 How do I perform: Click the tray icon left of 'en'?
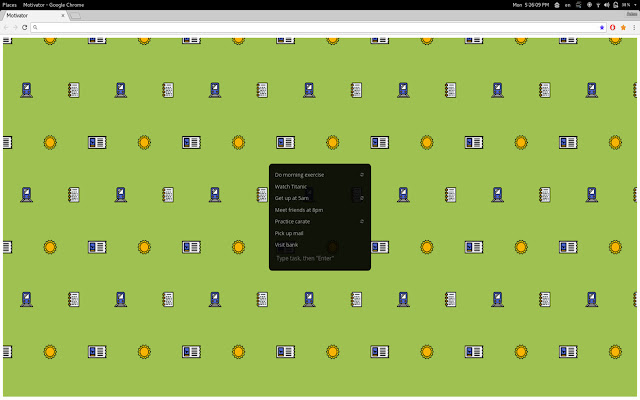(x=557, y=5)
